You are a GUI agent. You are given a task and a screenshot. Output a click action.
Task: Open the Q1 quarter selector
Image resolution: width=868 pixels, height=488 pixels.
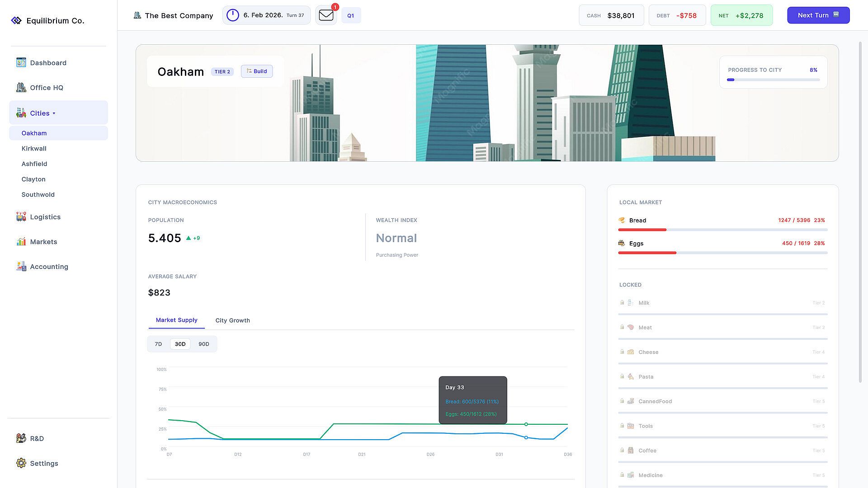coord(351,15)
